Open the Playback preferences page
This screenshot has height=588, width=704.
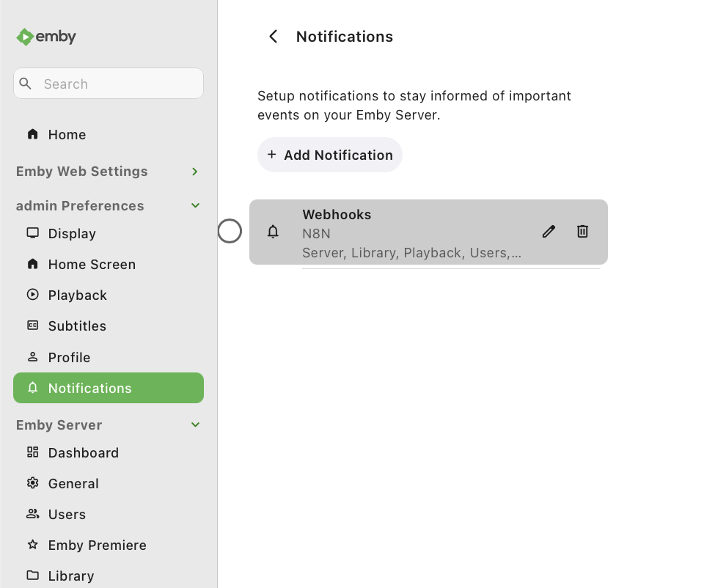click(78, 295)
